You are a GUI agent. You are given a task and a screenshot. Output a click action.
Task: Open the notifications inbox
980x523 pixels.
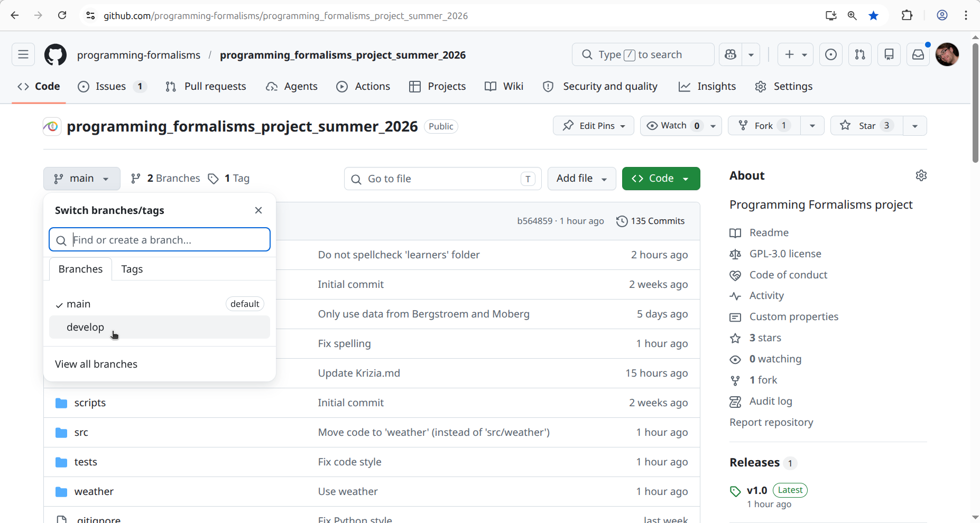click(x=918, y=54)
